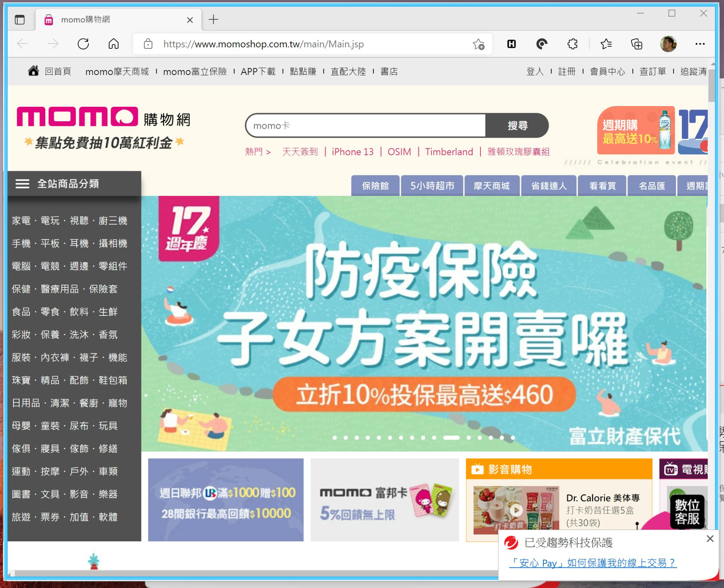Open the circular extension beside the H icon
The height and width of the screenshot is (588, 724).
pos(542,44)
